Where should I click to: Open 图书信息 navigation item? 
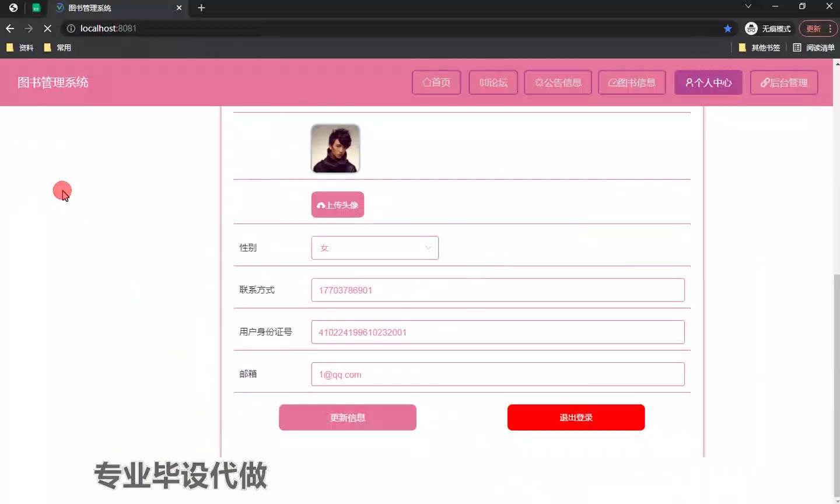(632, 82)
